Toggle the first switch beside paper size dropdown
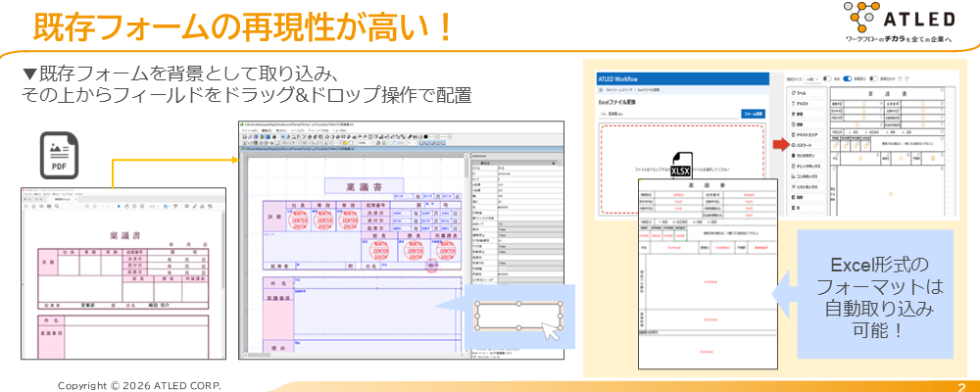The width and height of the screenshot is (980, 392). coord(827,78)
